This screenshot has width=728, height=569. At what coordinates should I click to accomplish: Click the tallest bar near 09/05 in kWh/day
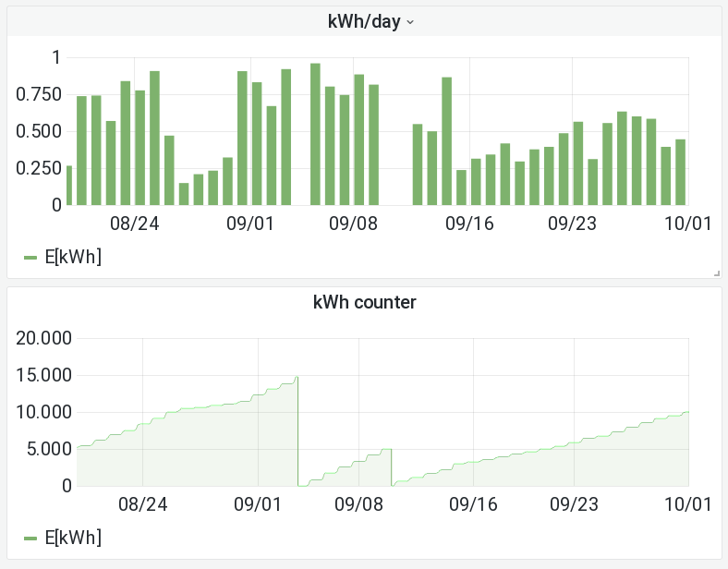(x=315, y=134)
